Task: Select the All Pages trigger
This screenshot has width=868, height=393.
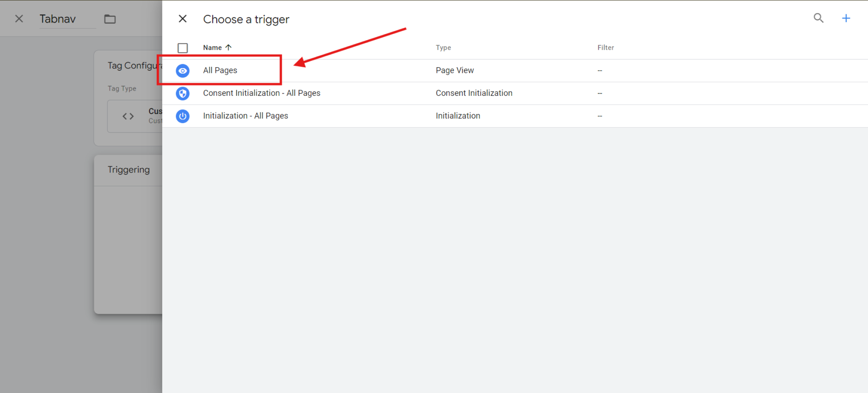Action: (x=220, y=70)
